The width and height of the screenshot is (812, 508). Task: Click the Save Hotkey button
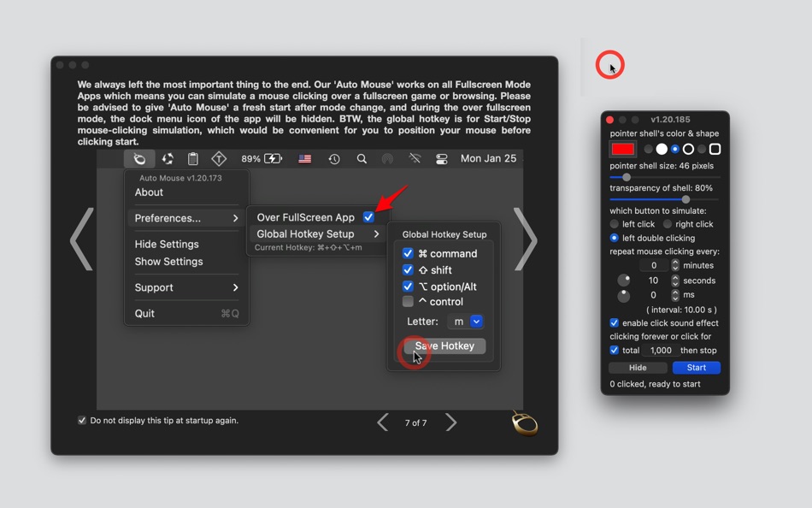(444, 346)
